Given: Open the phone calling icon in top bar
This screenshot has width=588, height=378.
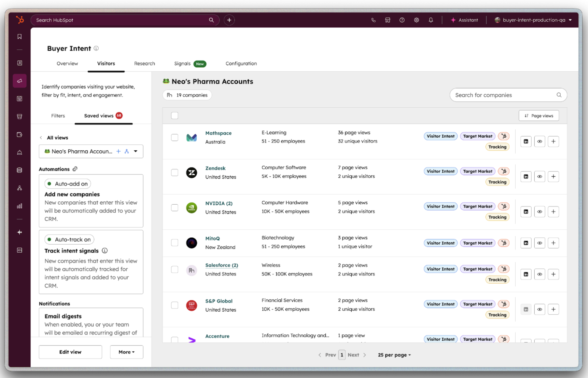Looking at the screenshot, I should click(373, 20).
